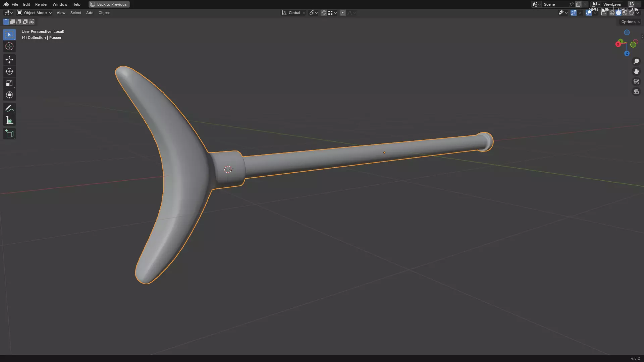
Task: Set selection mode to new selection
Action: pyautogui.click(x=6, y=22)
